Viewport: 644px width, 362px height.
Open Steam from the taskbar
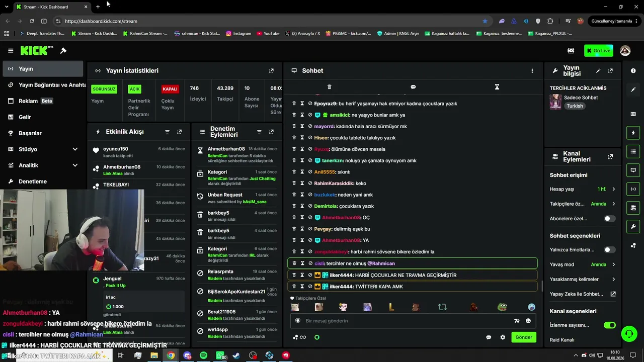click(236, 355)
